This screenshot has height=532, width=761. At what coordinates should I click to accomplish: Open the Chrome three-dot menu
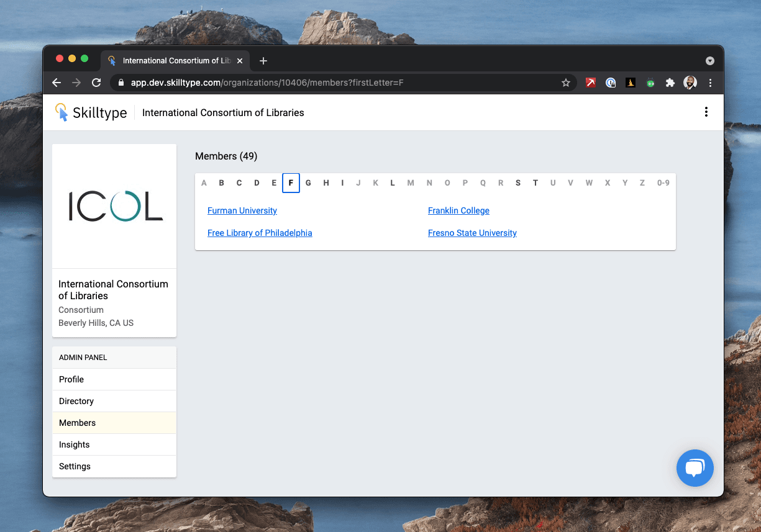click(x=710, y=83)
